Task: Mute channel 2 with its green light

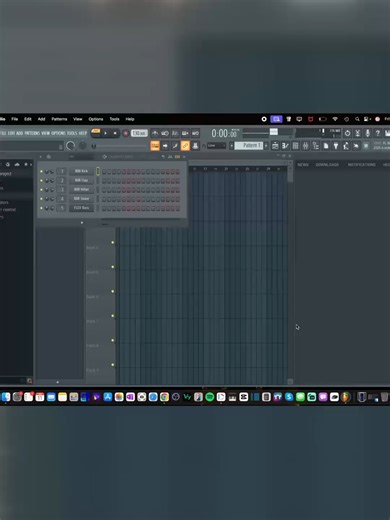Action: (41, 180)
